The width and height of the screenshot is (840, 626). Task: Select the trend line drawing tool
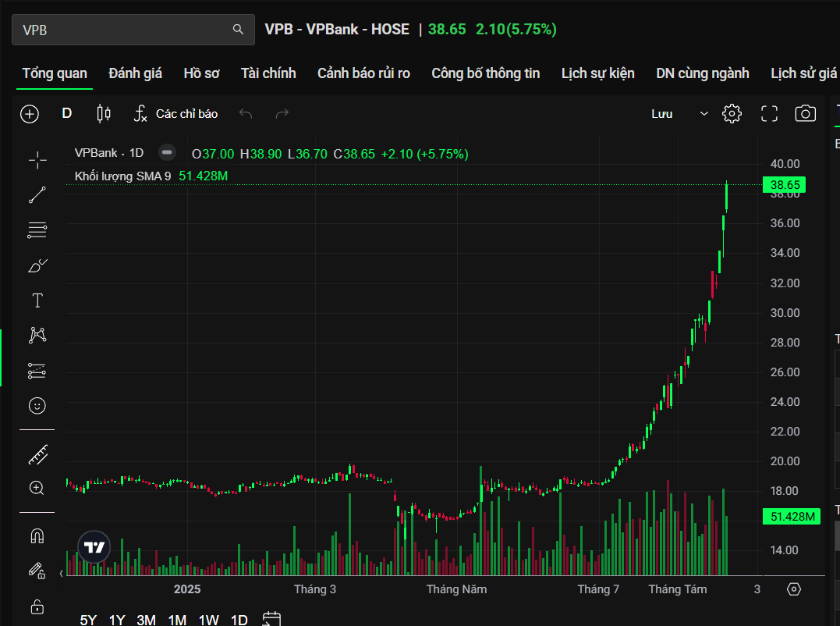coord(37,195)
